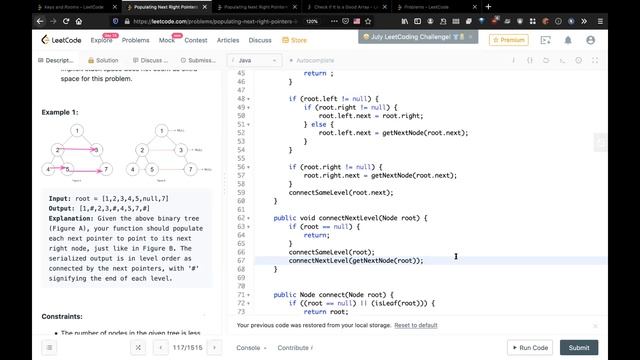The width and height of the screenshot is (640, 360).
Task: Open the Store link
Action: pos(294,40)
